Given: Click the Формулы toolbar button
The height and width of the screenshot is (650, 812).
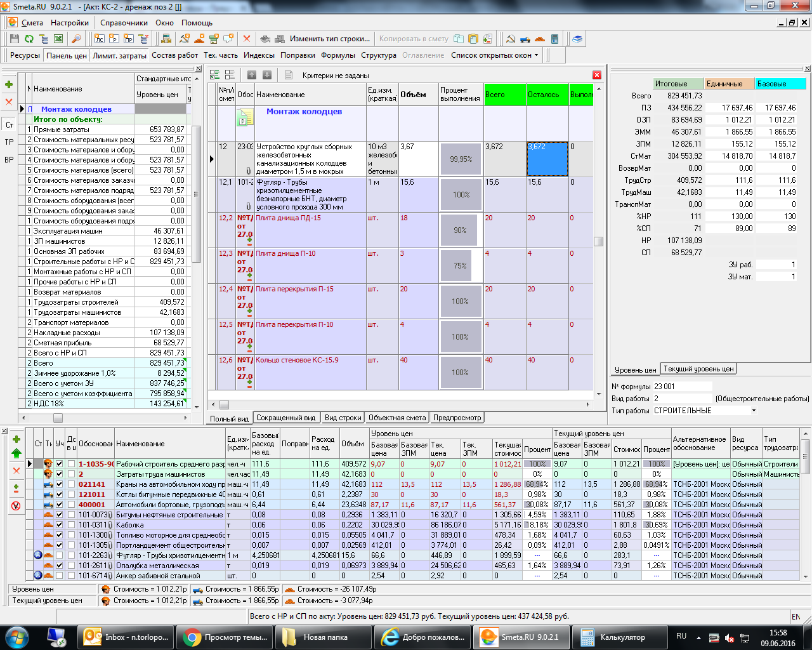Looking at the screenshot, I should coord(338,55).
